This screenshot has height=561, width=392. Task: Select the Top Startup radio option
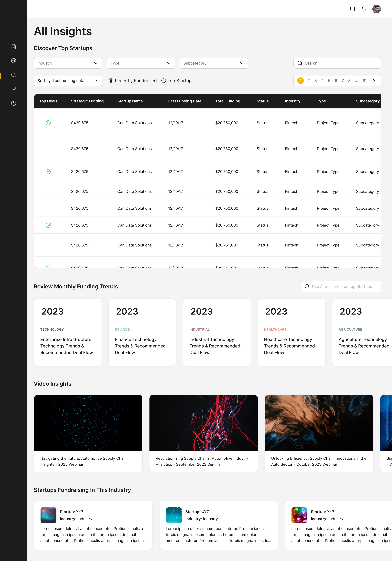[164, 81]
